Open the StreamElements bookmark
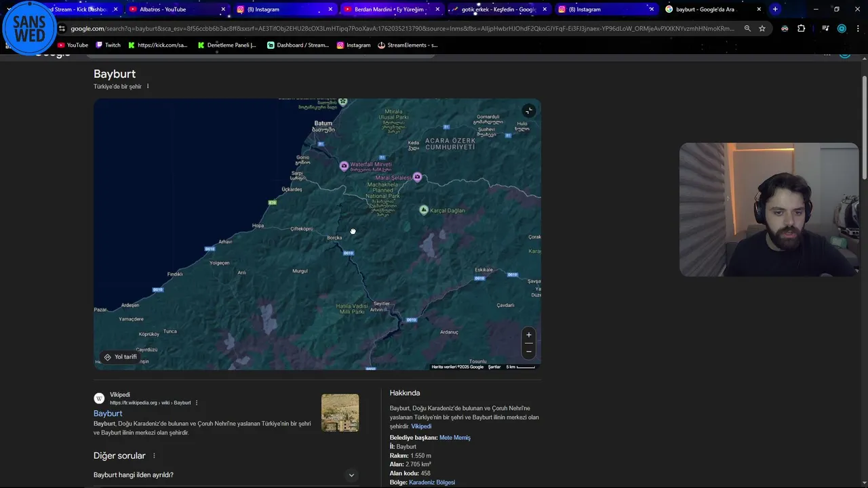Viewport: 868px width, 488px height. (x=408, y=45)
